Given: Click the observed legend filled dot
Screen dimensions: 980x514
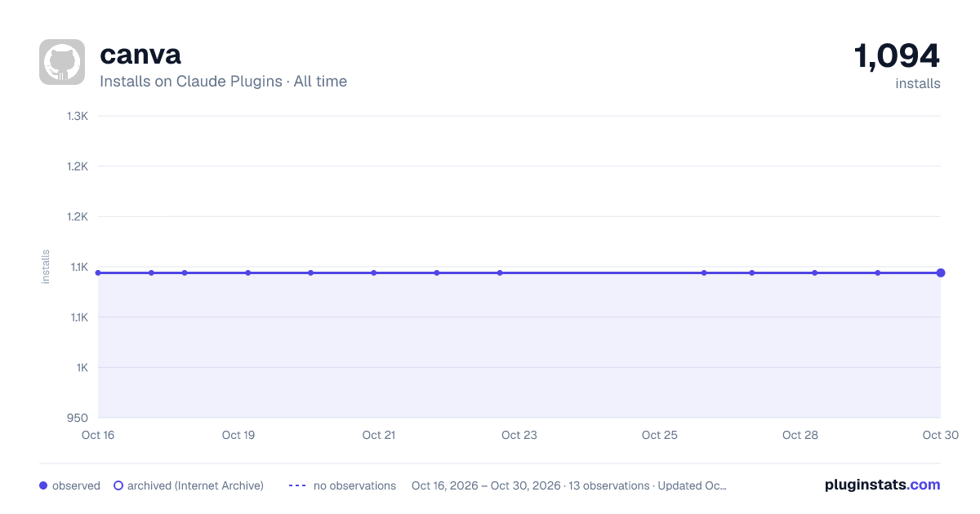Looking at the screenshot, I should (x=43, y=485).
